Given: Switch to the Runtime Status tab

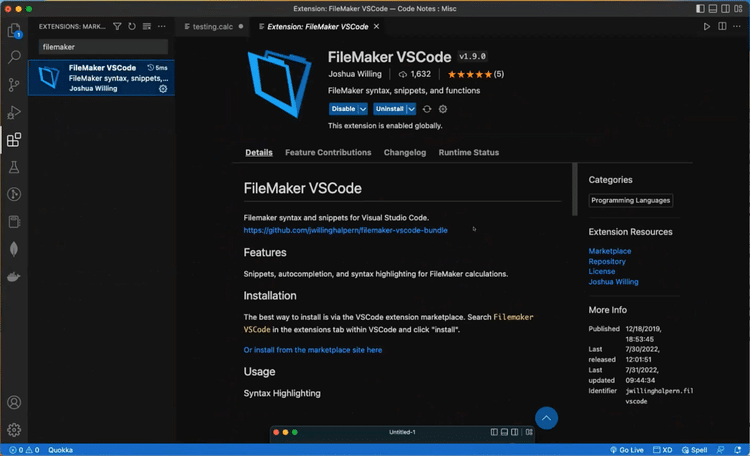Looking at the screenshot, I should (469, 152).
